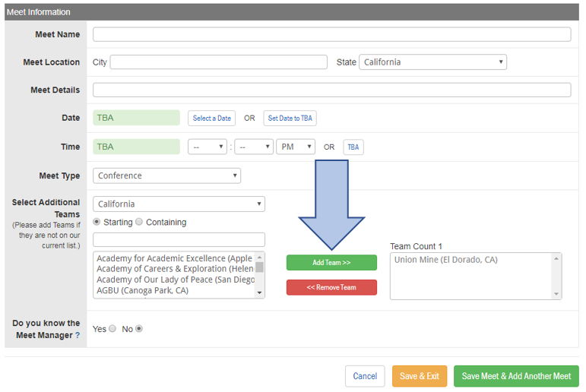Image resolution: width=586 pixels, height=392 pixels.
Task: Click the team list scrollbar up arrow
Action: [259, 257]
